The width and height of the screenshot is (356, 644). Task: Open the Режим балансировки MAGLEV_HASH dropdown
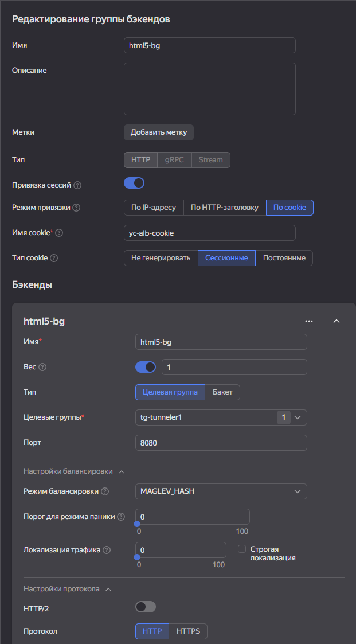[x=221, y=491]
